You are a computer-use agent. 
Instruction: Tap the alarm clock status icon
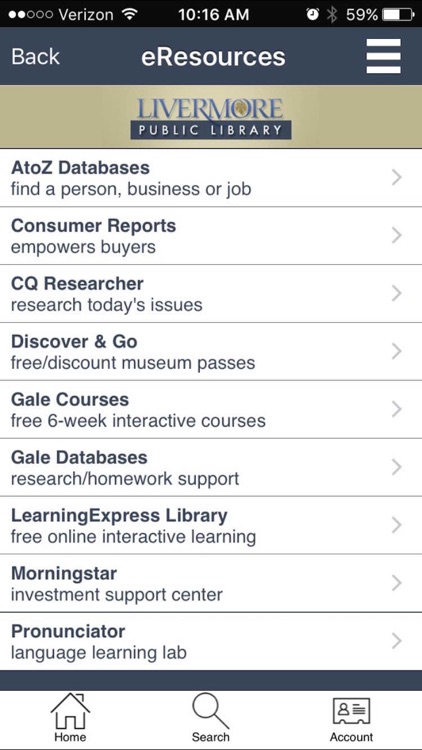pos(312,15)
